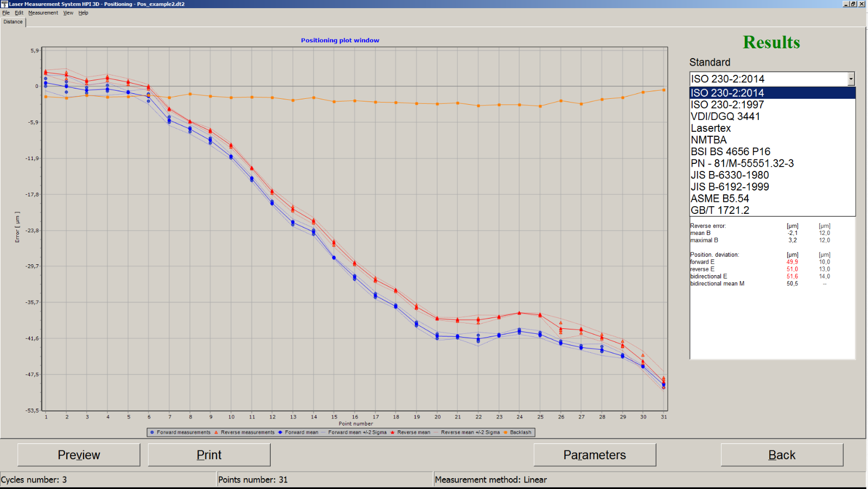Select ISO 230-2:1997 standard
The image size is (868, 489).
773,105
